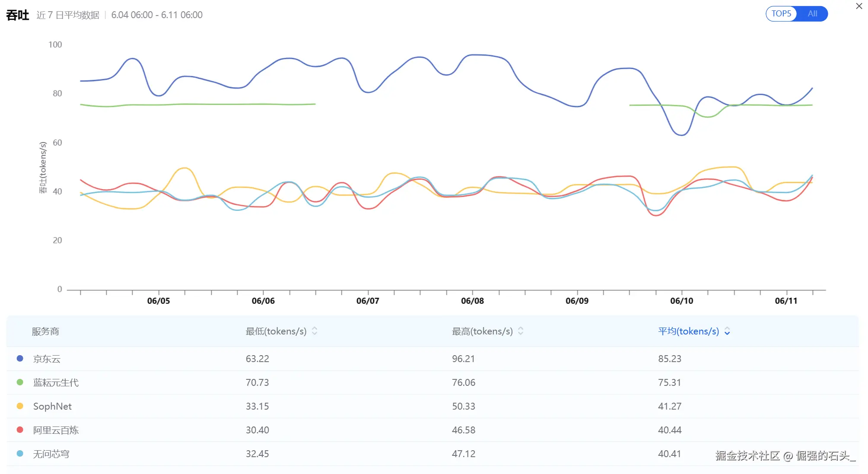Image resolution: width=868 pixels, height=474 pixels.
Task: Click 蓝耘元生代 average value 75.31
Action: 670,382
